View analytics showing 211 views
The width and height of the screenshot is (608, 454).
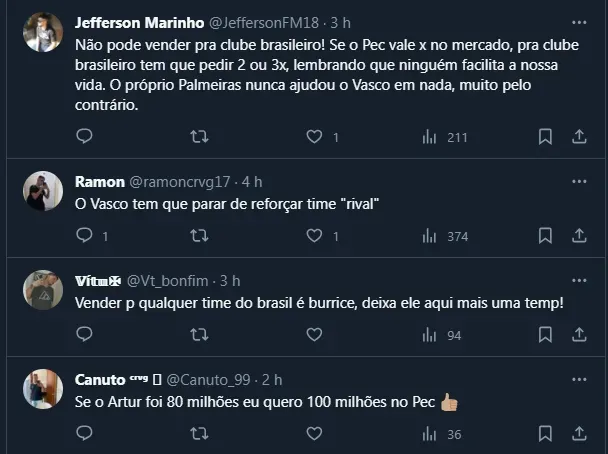tap(444, 136)
